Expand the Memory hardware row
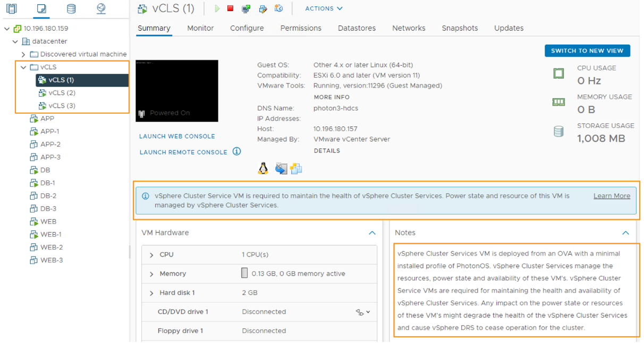The width and height of the screenshot is (644, 343). [x=151, y=274]
